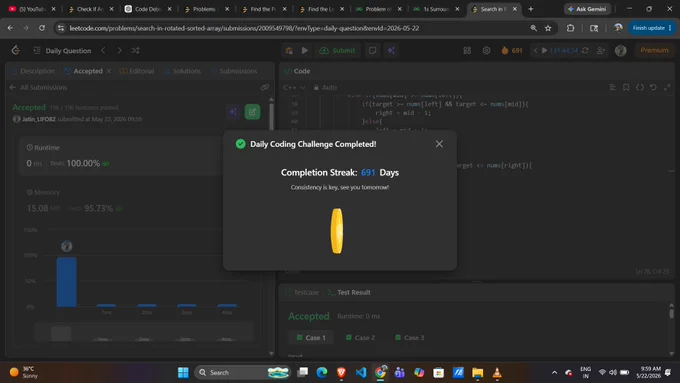Image resolution: width=680 pixels, height=383 pixels.
Task: Click the 691 streak fire counter
Action: (512, 50)
